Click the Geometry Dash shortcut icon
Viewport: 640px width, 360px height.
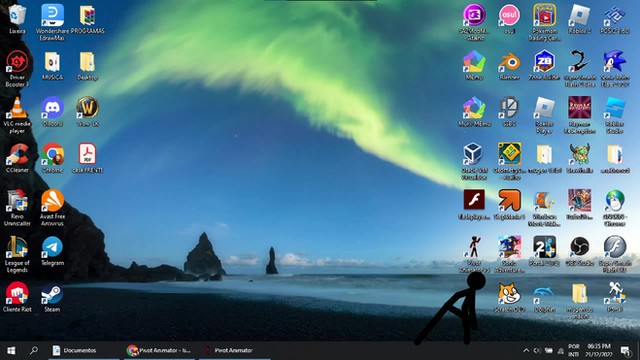tap(509, 161)
